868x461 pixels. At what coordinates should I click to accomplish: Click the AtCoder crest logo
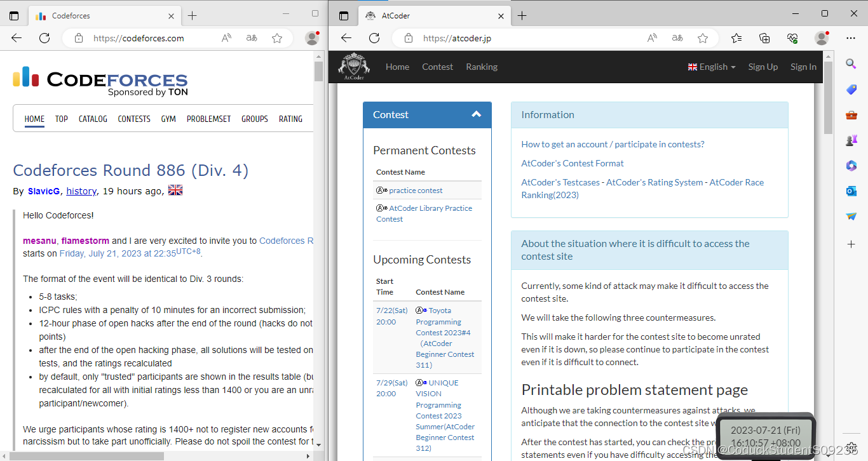pos(354,67)
